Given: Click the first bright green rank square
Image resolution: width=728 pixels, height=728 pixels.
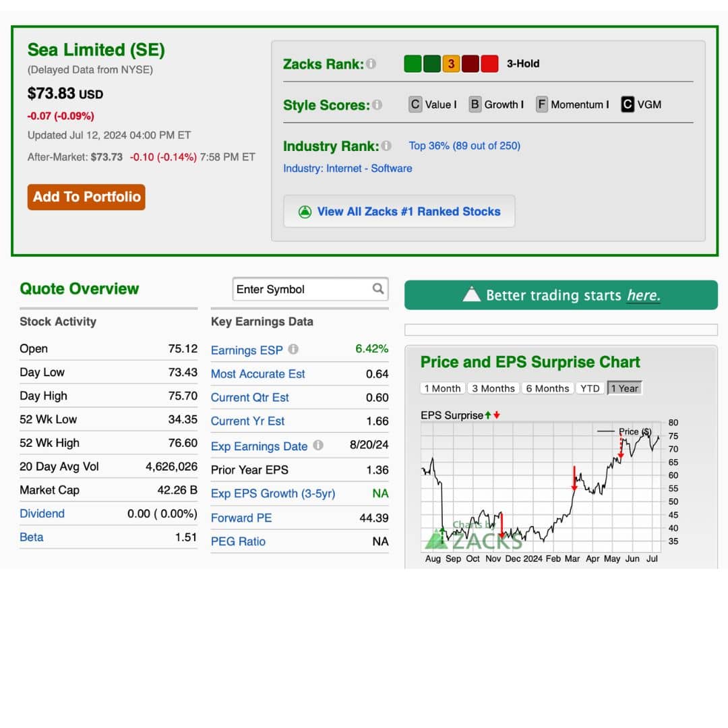Looking at the screenshot, I should coord(413,63).
